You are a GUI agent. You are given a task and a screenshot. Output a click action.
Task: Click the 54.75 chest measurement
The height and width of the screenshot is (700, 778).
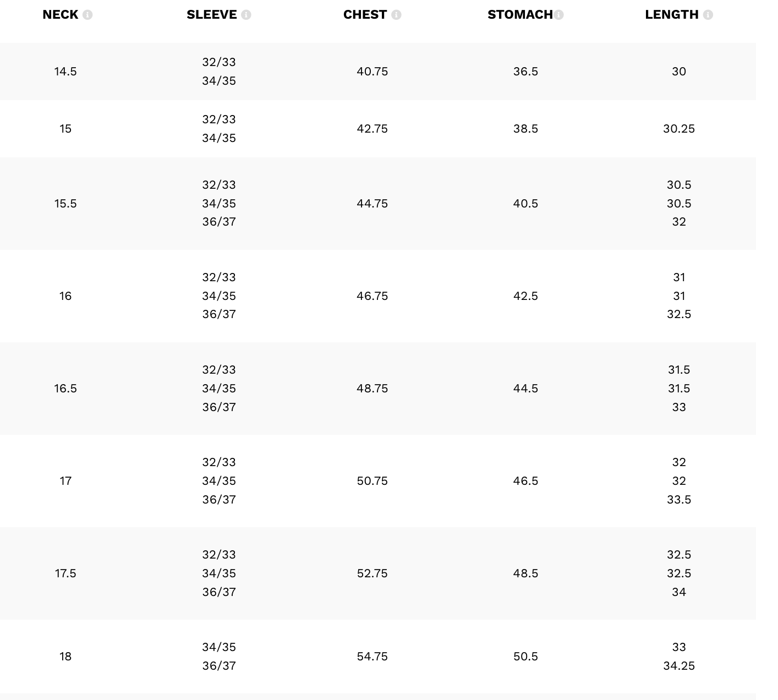372,657
